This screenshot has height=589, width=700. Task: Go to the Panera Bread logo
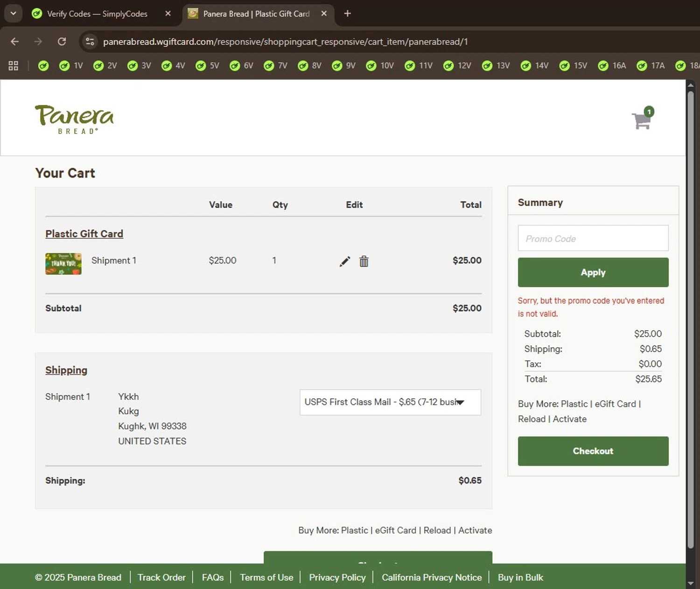[x=74, y=119]
